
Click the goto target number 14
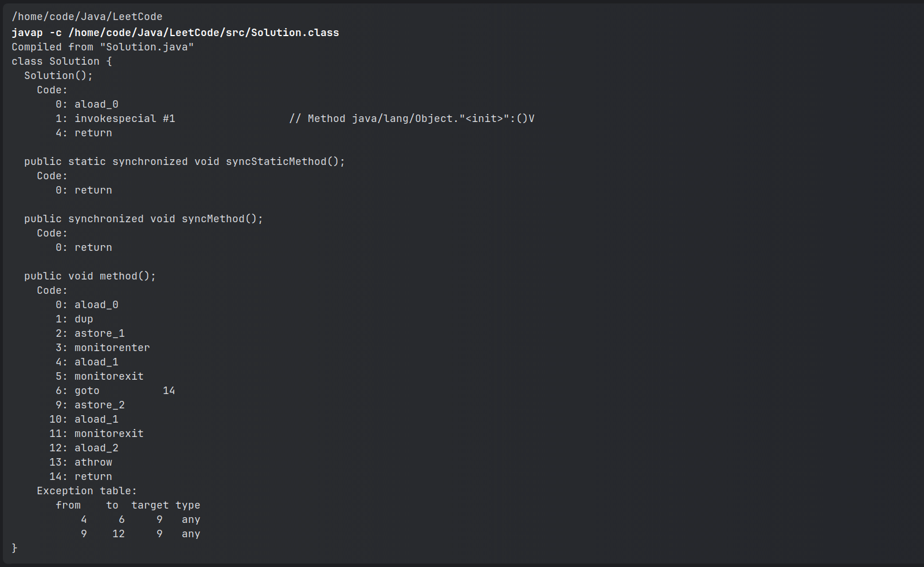click(169, 391)
